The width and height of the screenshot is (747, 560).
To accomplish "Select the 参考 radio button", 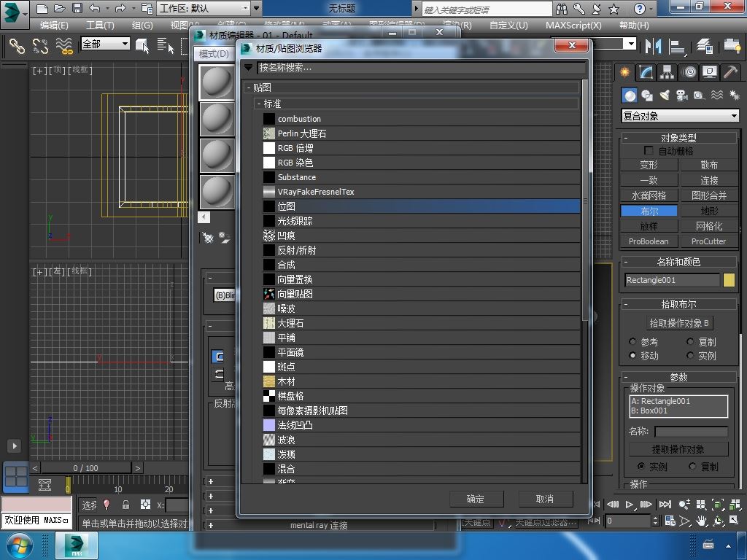I will [x=632, y=341].
